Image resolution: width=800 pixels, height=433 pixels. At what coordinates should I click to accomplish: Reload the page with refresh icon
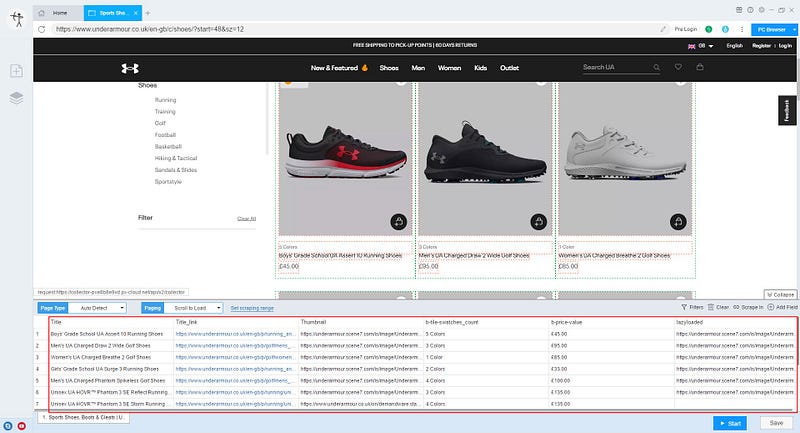point(41,30)
